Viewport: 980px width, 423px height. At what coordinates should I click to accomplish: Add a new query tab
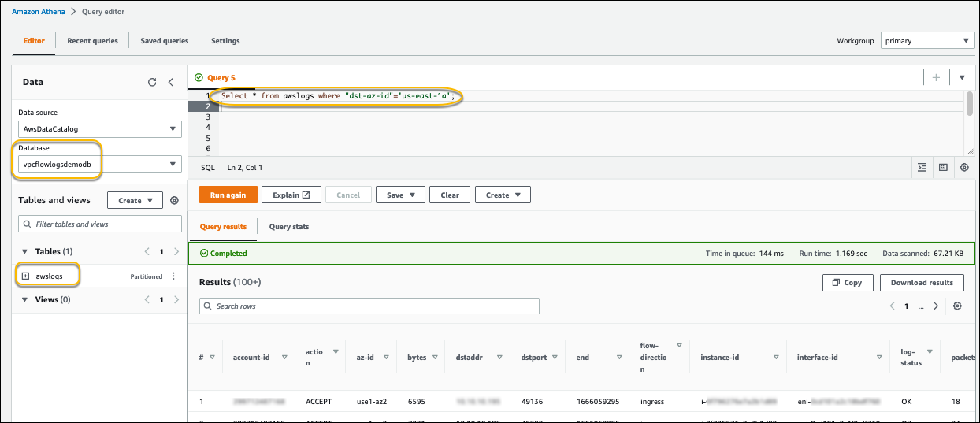(937, 77)
